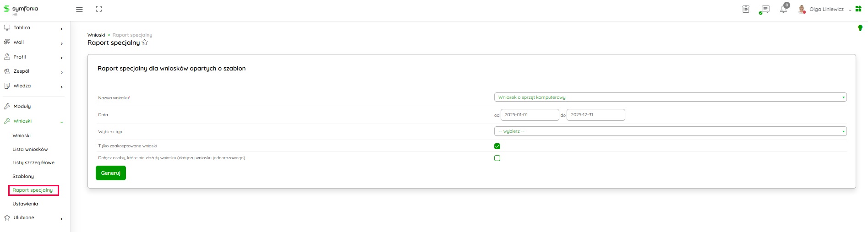Click the hamburger menu icon
The height and width of the screenshot is (232, 868).
[x=79, y=9]
